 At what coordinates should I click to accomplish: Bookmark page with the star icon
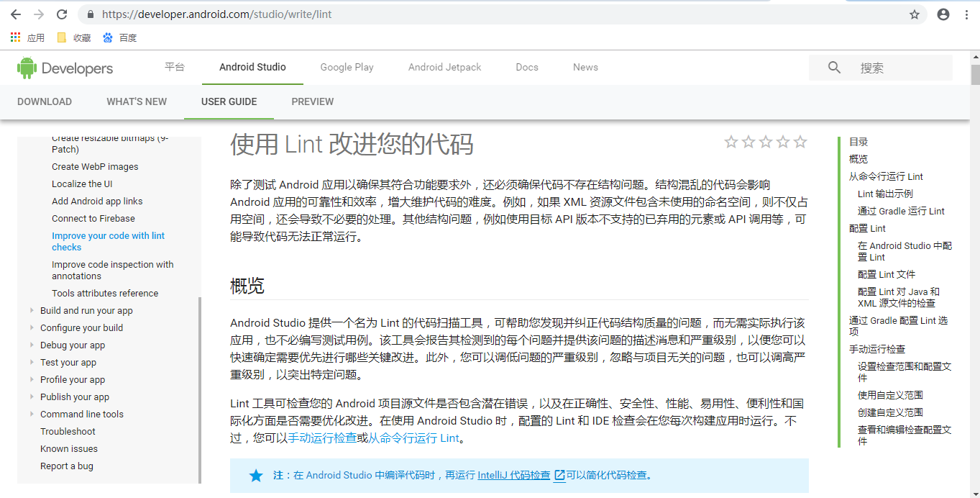[x=915, y=14]
